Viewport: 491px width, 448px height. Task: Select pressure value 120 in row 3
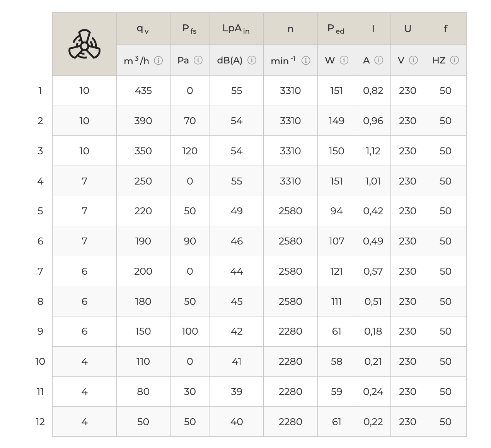coord(190,151)
